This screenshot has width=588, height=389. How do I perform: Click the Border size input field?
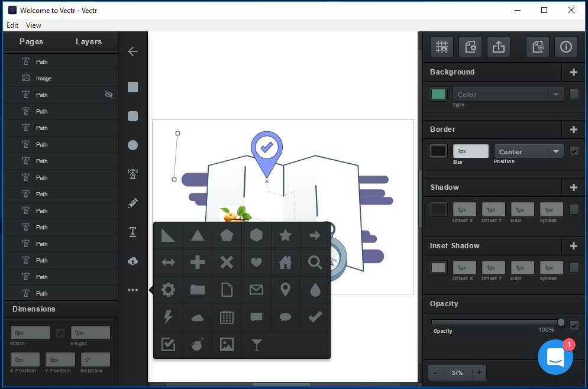[471, 151]
